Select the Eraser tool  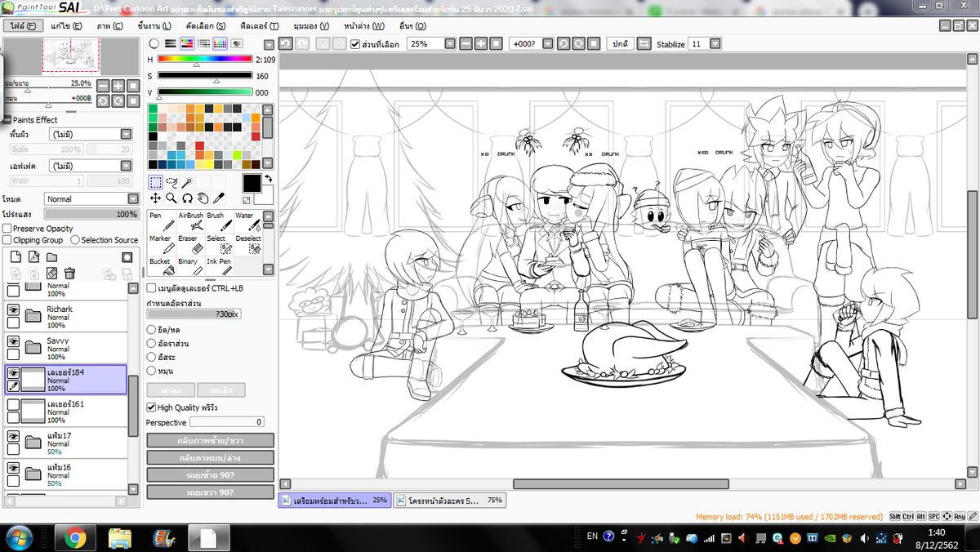coord(191,244)
